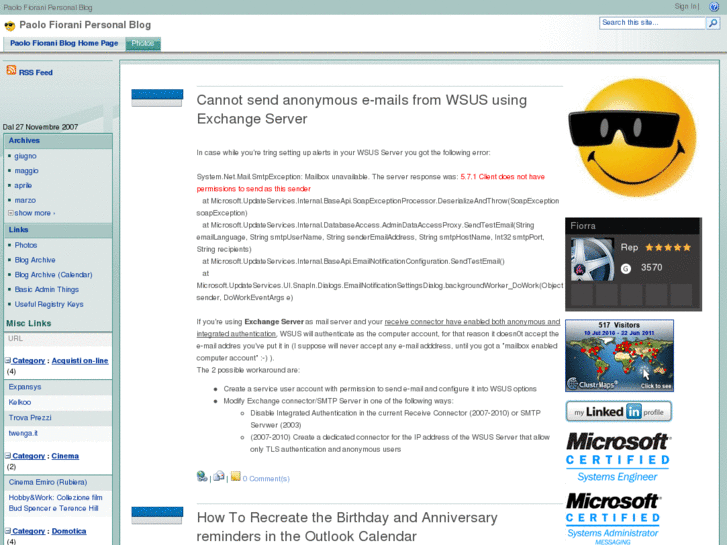Click the blue date badge beside WSUS post

tap(157, 98)
